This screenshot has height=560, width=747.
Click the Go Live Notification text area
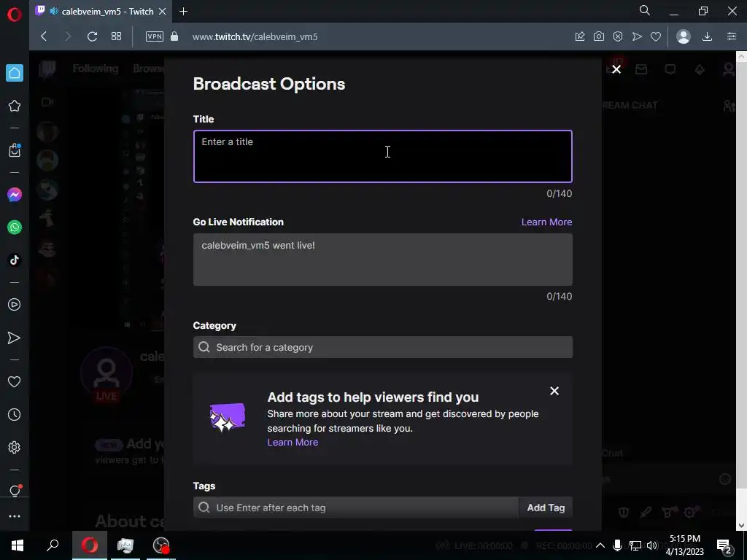(382, 260)
